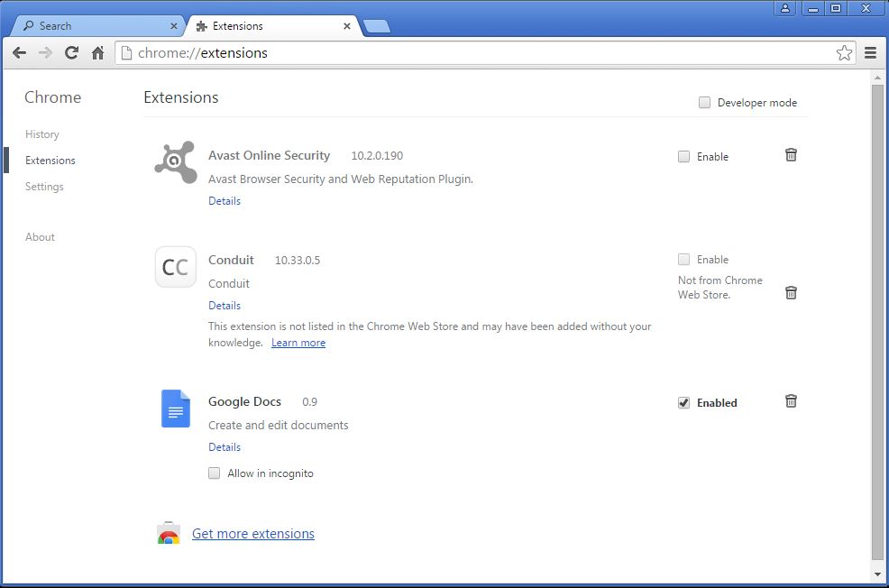The height and width of the screenshot is (588, 889).
Task: Click the Google Docs name text
Action: click(245, 401)
